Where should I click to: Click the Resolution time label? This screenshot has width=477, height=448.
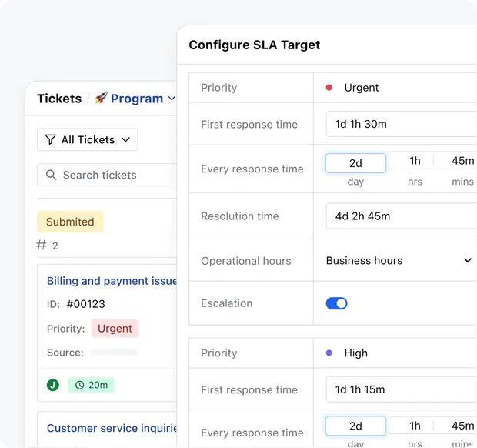240,216
